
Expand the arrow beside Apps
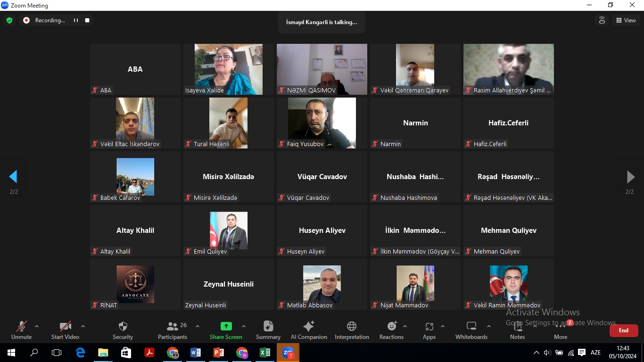(442, 326)
